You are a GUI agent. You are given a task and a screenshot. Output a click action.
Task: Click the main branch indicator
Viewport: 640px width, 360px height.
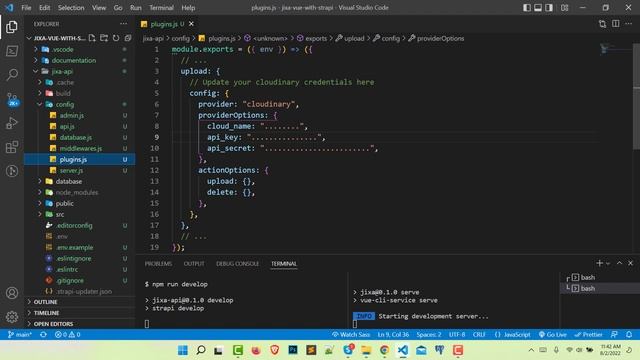click(x=20, y=334)
